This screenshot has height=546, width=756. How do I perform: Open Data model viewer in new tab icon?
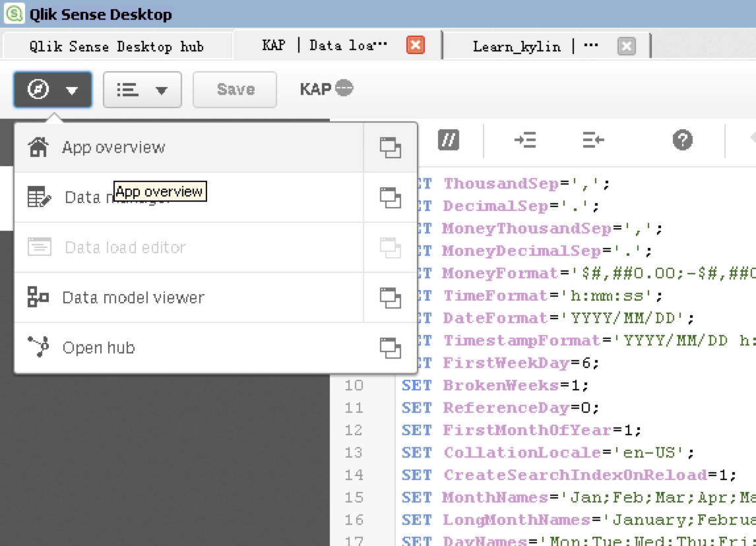[x=390, y=298]
